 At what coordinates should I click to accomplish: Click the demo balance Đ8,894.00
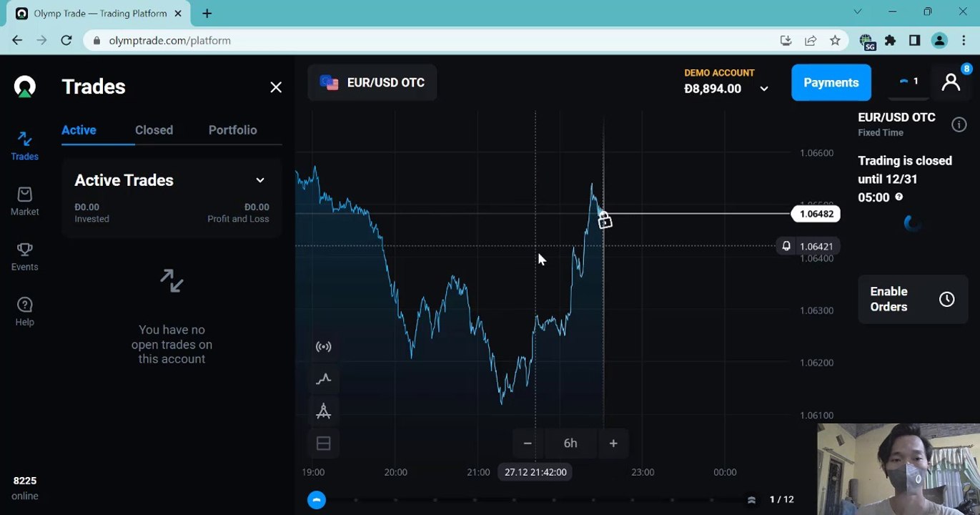point(713,89)
